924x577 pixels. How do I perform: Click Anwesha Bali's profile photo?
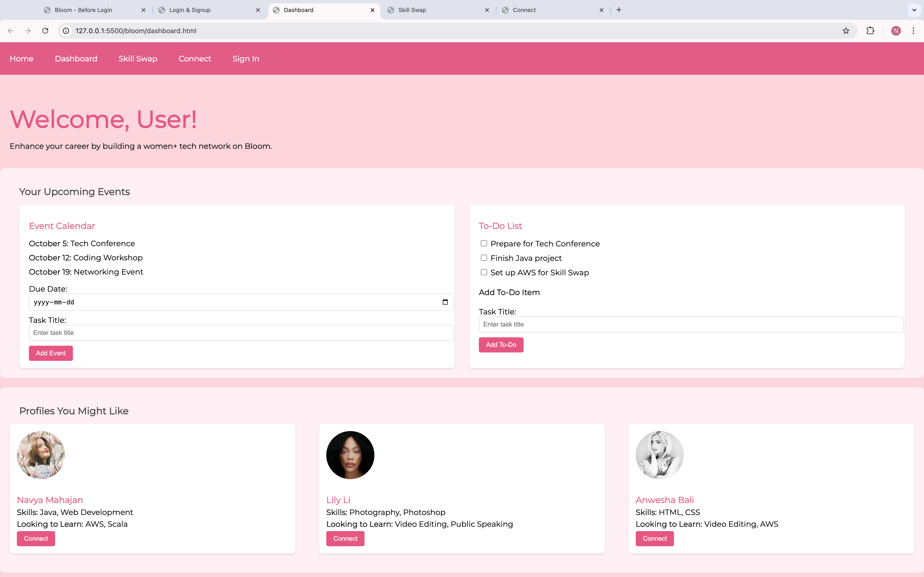click(x=659, y=455)
